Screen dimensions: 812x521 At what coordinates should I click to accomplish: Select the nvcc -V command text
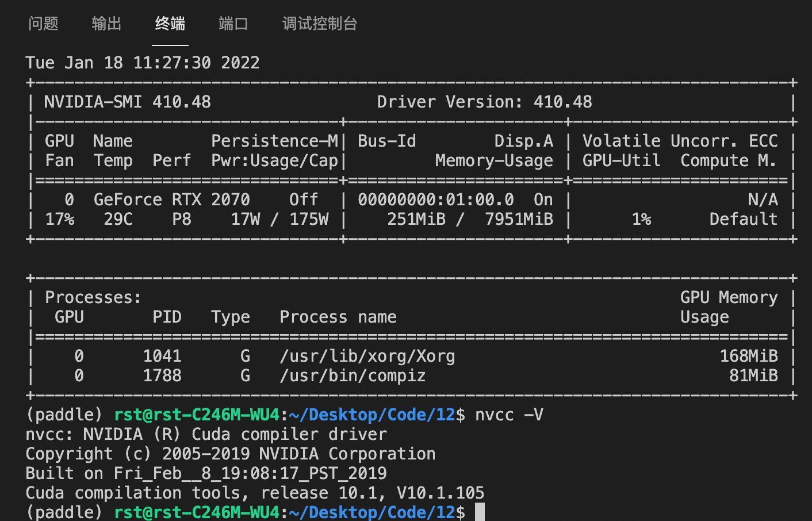[509, 414]
